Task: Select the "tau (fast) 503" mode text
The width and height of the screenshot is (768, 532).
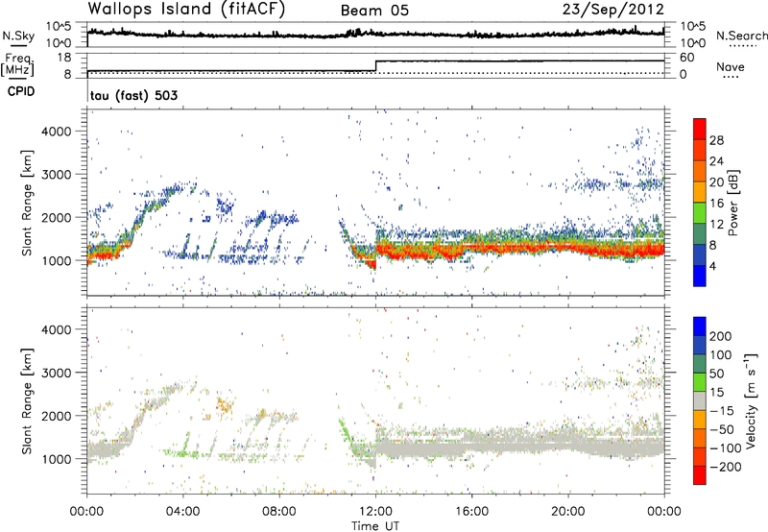Action: [x=133, y=95]
